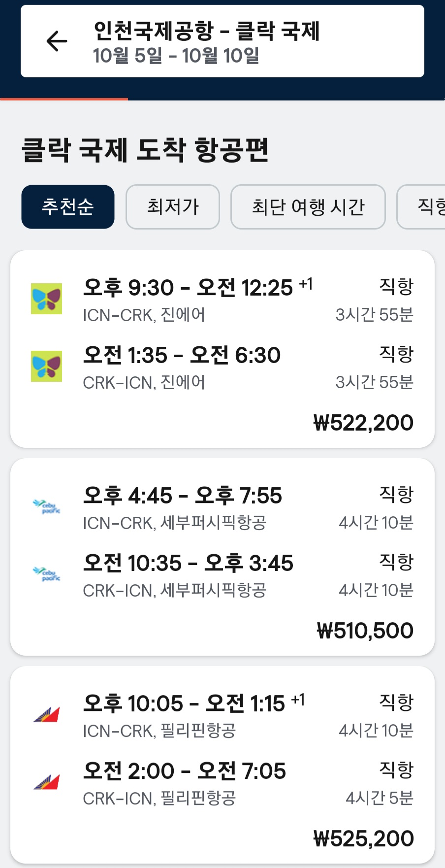Select the 최단 여행 시간 filter

[308, 207]
